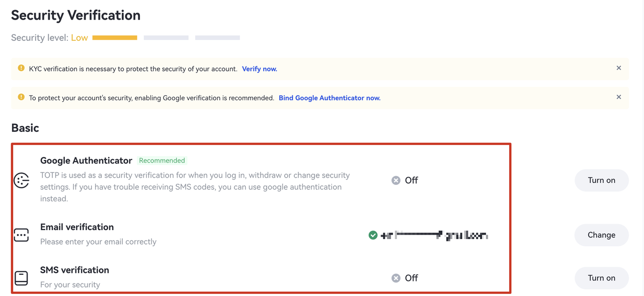Click the SMS verification Off status icon
644x296 pixels.
(x=396, y=278)
